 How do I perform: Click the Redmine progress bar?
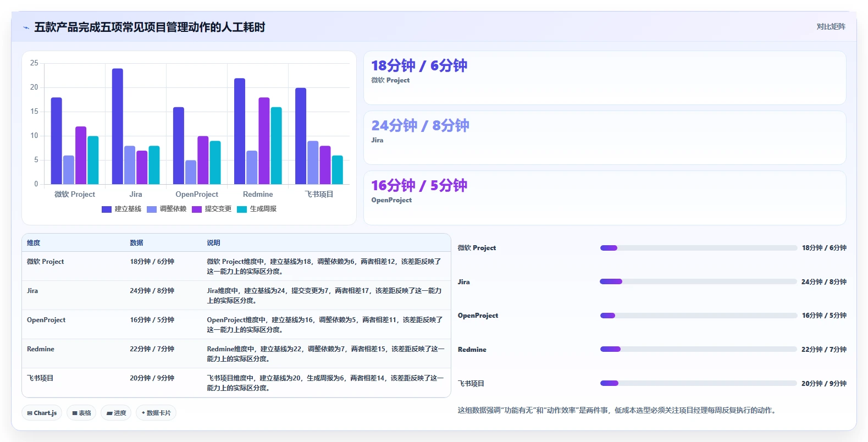pos(698,349)
